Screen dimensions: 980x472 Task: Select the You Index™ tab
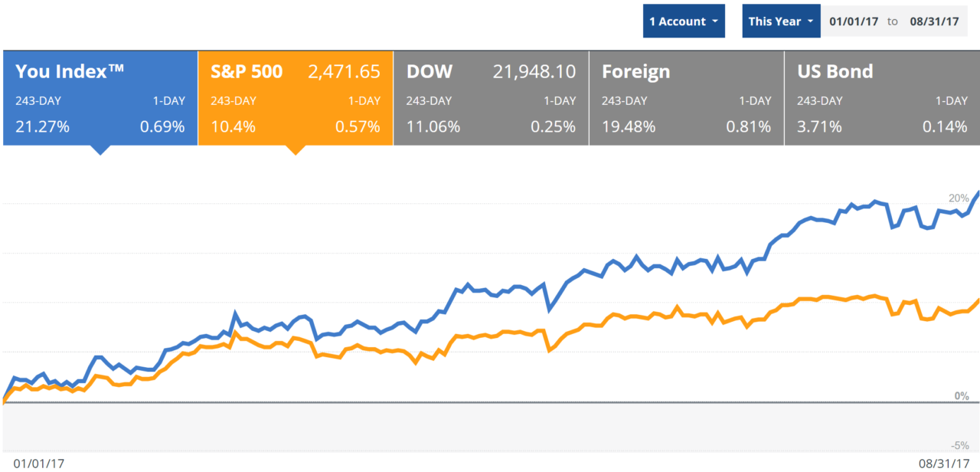[100, 98]
